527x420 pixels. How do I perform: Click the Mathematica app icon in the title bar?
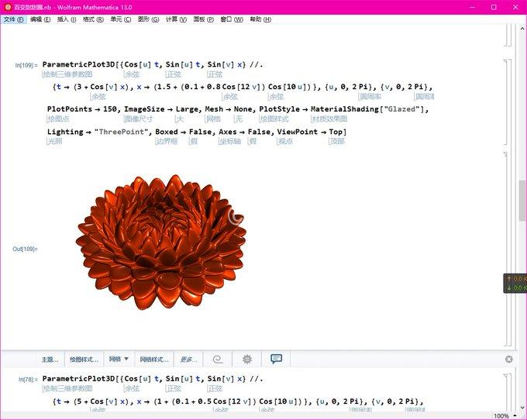[7, 6]
